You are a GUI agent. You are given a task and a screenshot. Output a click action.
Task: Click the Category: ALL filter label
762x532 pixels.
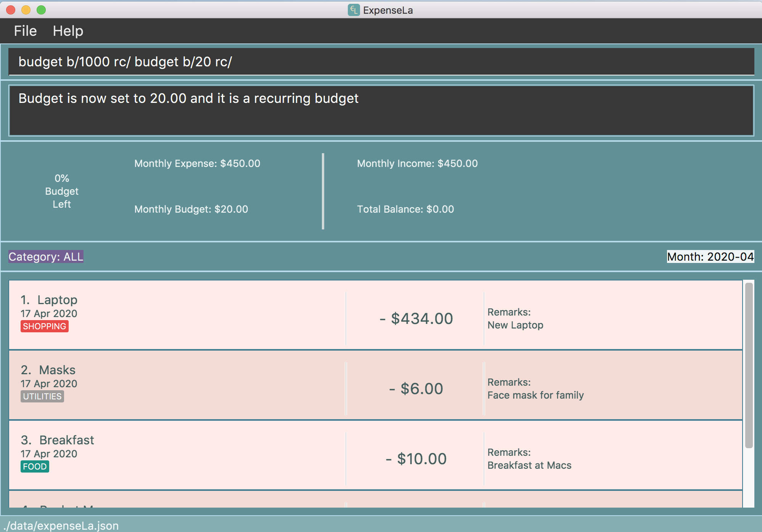pos(46,257)
